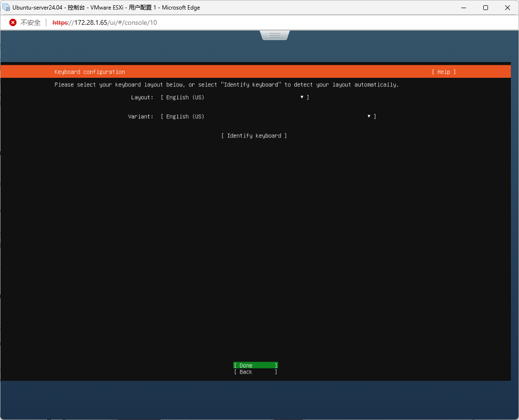Click the Layout dropdown arrow
Image resolution: width=519 pixels, height=420 pixels.
302,97
